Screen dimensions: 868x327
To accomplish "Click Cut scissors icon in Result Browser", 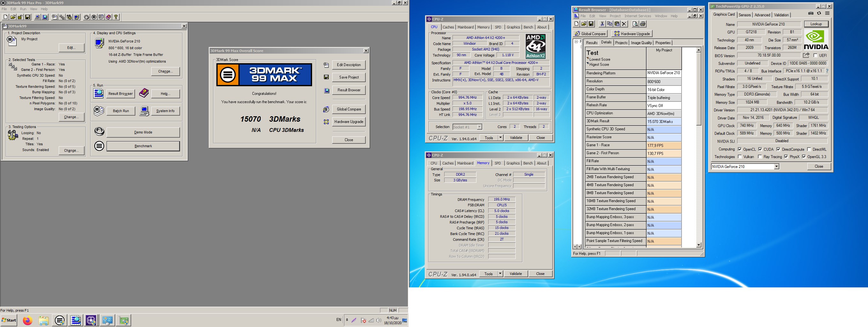I will 602,24.
